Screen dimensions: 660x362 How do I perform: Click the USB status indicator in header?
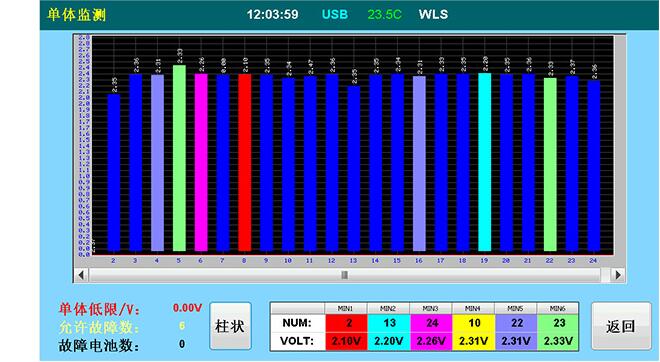coord(335,14)
